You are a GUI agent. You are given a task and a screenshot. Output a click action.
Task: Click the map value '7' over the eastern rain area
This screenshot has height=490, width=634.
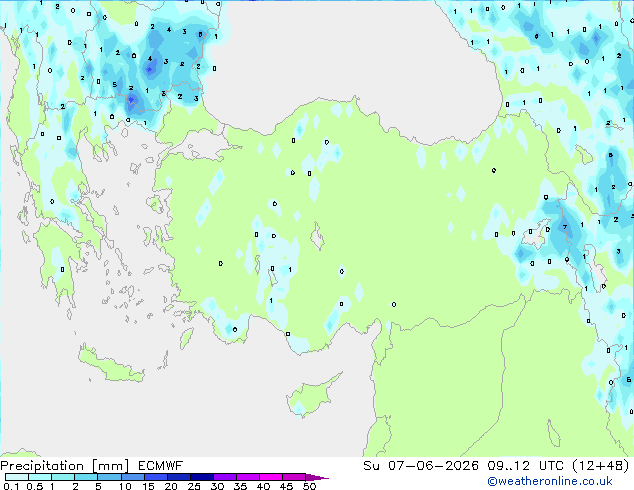point(565,227)
